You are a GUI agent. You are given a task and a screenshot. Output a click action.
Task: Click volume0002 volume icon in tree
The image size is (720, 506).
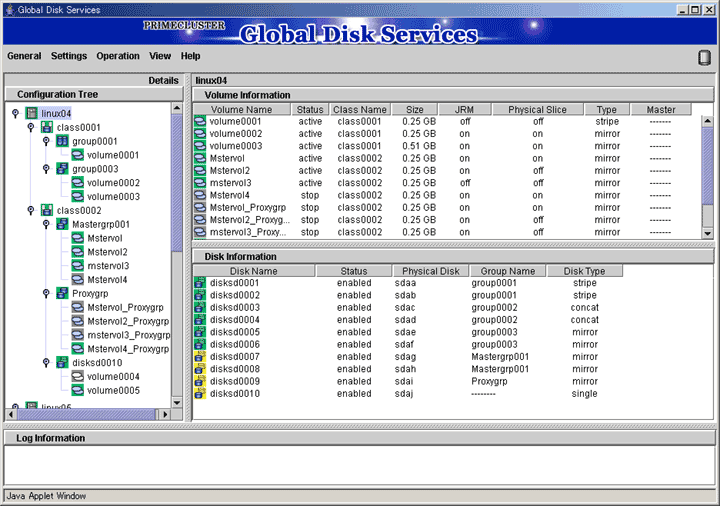pyautogui.click(x=78, y=182)
